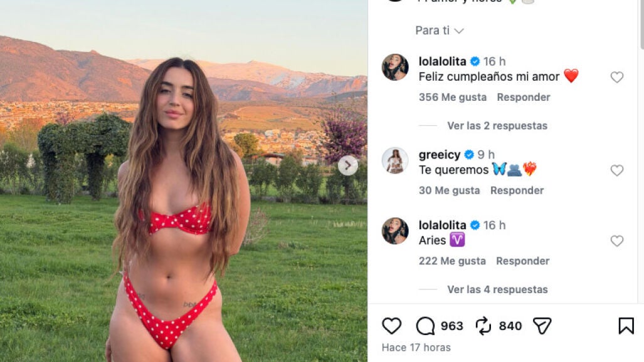Viewport: 644px width, 362px height.
Task: Open the 'Para ti' sort dropdown
Action: pyautogui.click(x=440, y=30)
